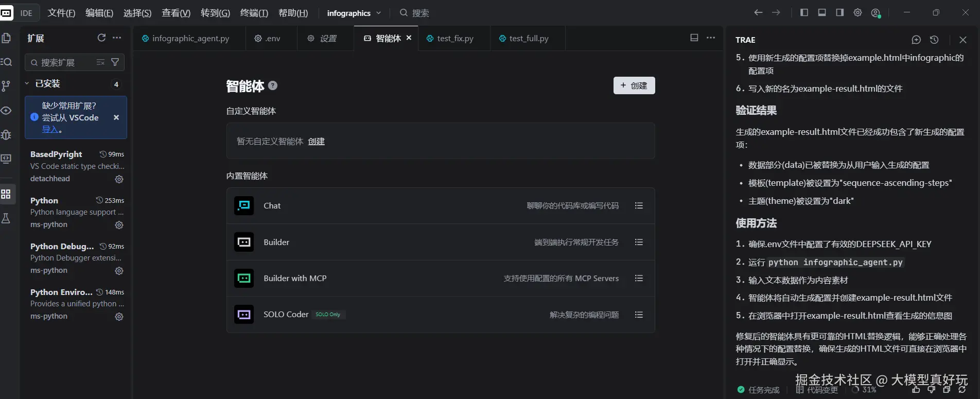Click the 代码变更 button

click(816, 390)
